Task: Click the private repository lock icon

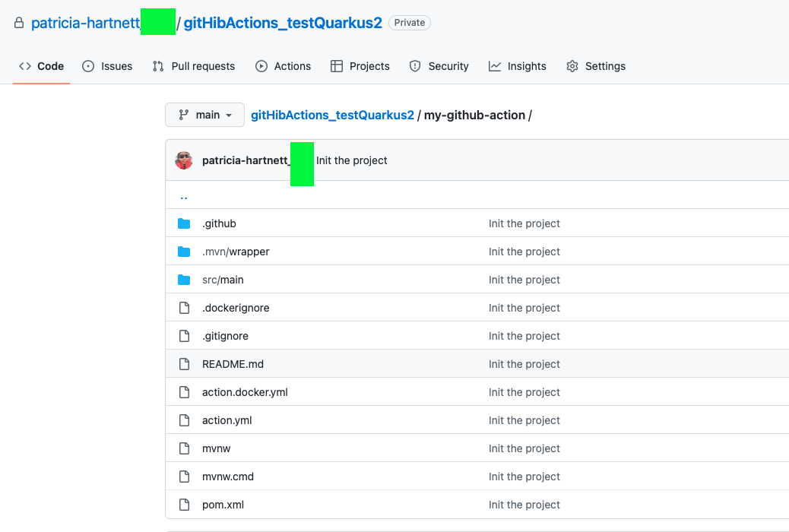Action: [18, 23]
